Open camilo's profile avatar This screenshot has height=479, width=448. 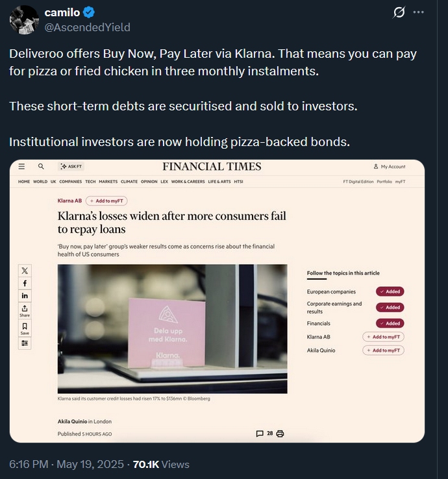point(24,20)
